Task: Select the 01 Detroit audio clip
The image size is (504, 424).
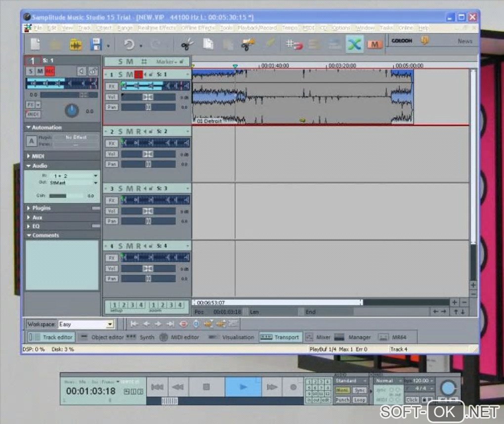Action: pyautogui.click(x=302, y=96)
